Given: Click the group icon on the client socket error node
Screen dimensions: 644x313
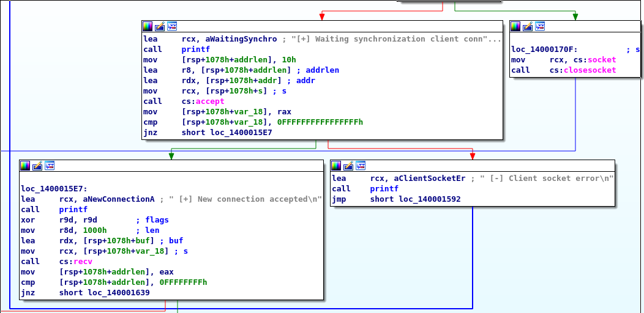Looking at the screenshot, I should tap(361, 166).
